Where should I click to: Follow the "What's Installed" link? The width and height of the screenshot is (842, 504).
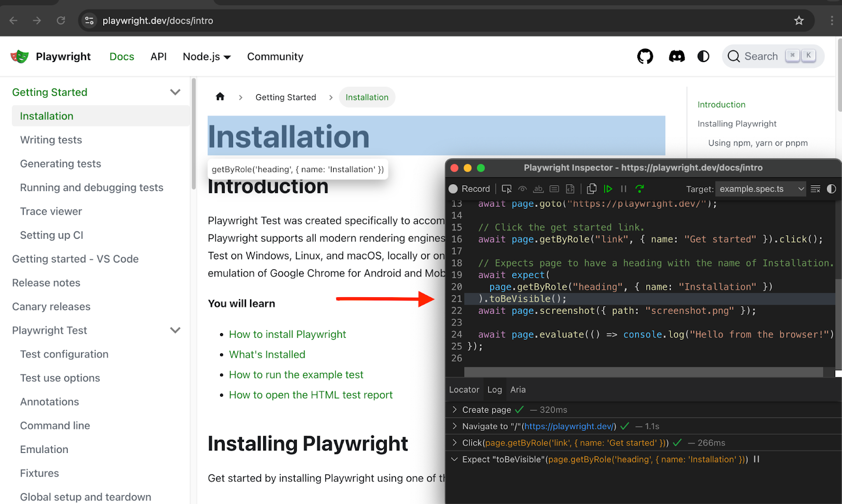(x=267, y=355)
